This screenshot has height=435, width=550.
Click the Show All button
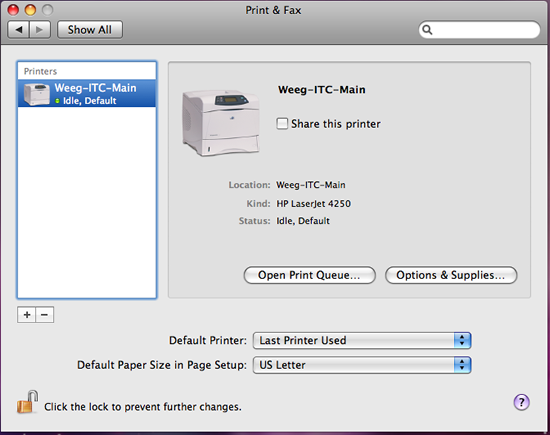pos(90,30)
